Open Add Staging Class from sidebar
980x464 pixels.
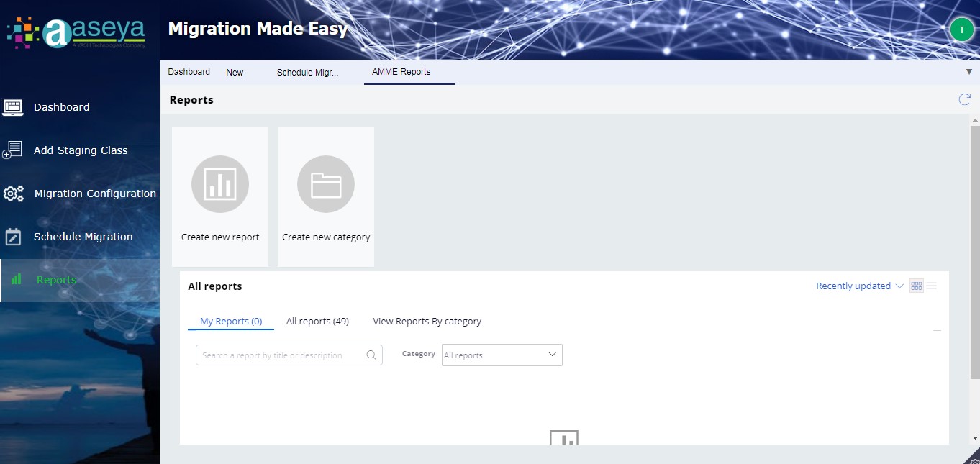(x=80, y=150)
